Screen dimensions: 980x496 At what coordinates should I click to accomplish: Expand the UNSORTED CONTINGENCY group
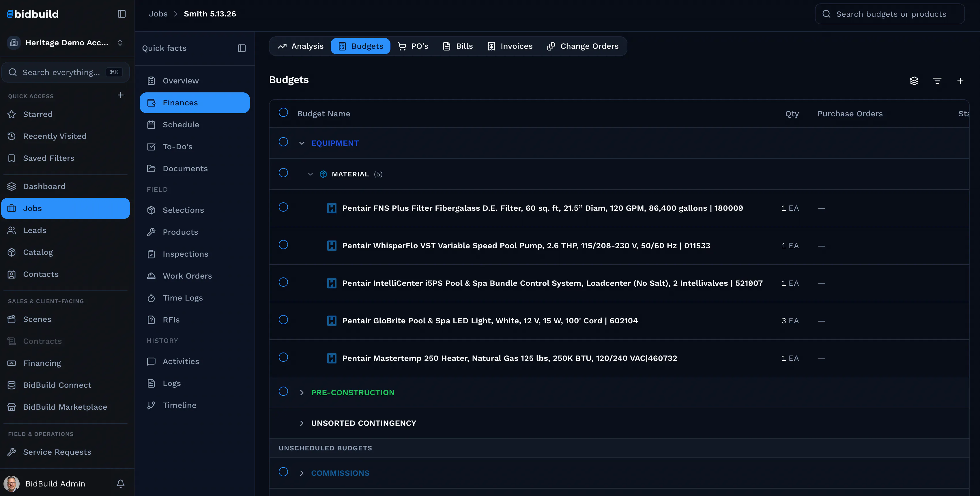click(x=302, y=423)
